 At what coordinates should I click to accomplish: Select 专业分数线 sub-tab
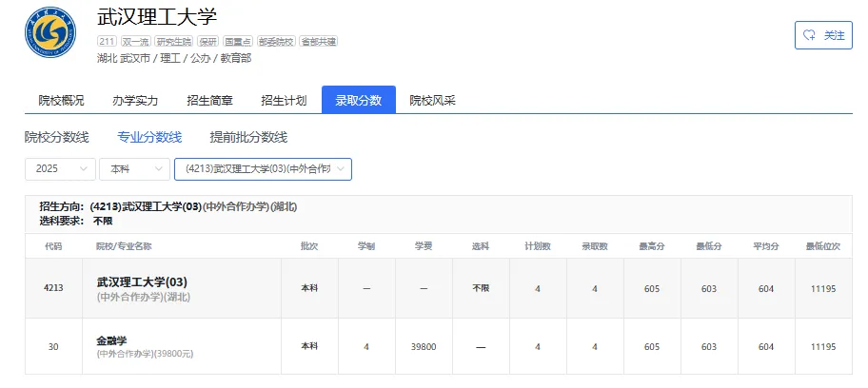pos(149,137)
